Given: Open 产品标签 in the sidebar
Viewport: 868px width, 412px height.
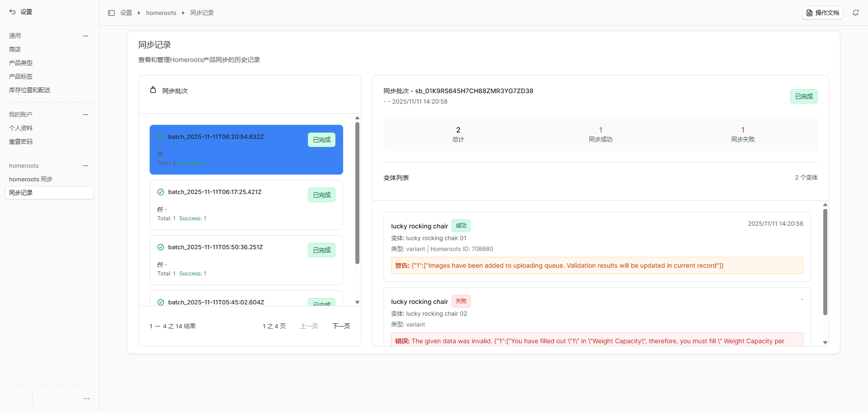Looking at the screenshot, I should point(21,76).
